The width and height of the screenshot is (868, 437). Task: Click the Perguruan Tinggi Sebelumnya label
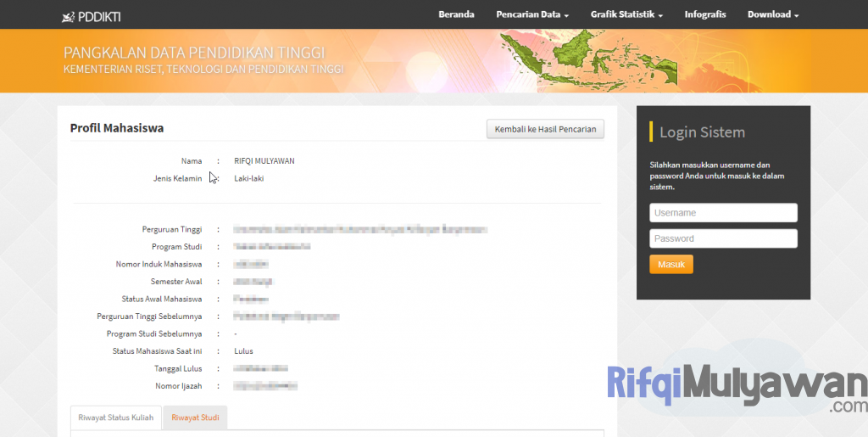149,317
